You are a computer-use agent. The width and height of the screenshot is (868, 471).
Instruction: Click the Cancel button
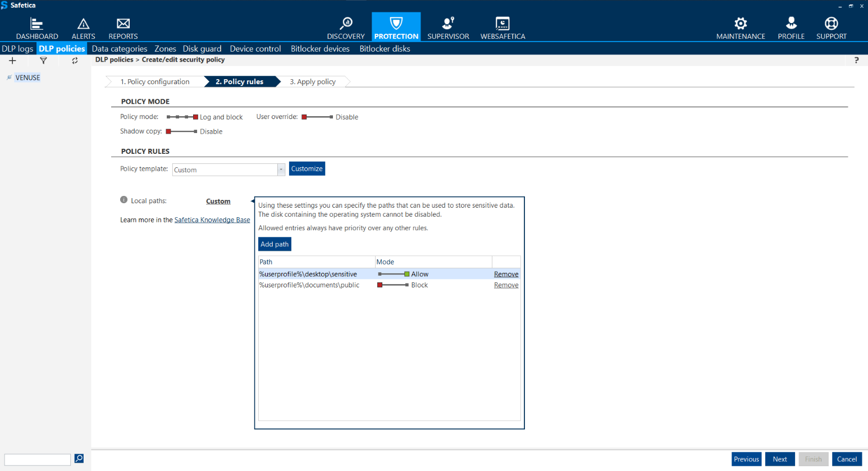pyautogui.click(x=847, y=459)
